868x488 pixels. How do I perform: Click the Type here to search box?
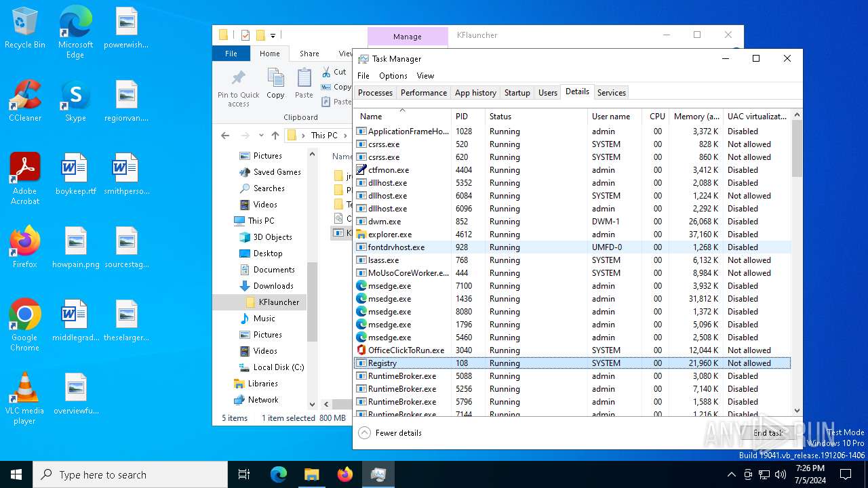[130, 474]
